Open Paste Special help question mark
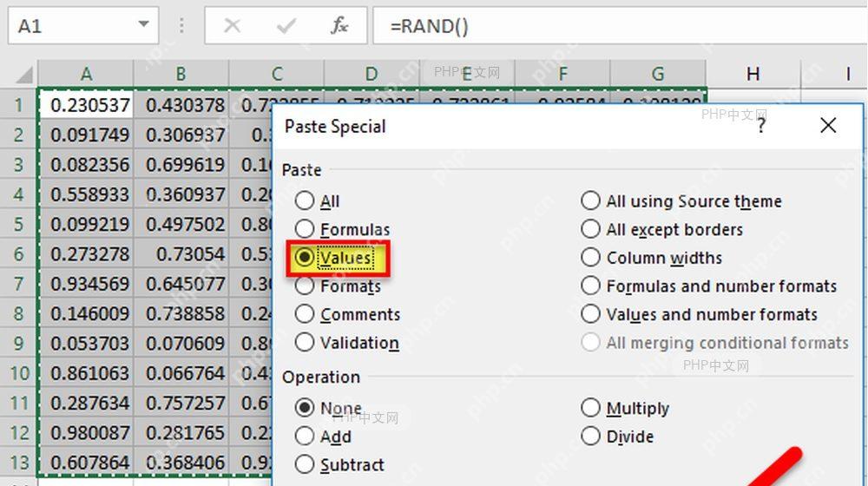Screen dimensions: 868x486 coord(761,126)
